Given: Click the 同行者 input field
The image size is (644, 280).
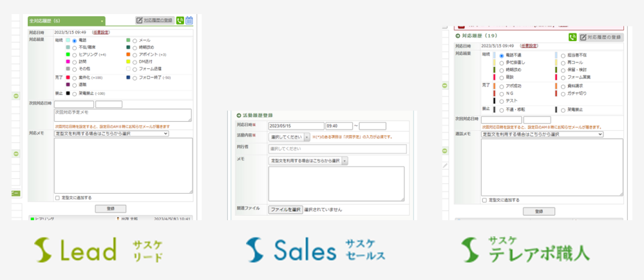Looking at the screenshot, I should (x=337, y=149).
